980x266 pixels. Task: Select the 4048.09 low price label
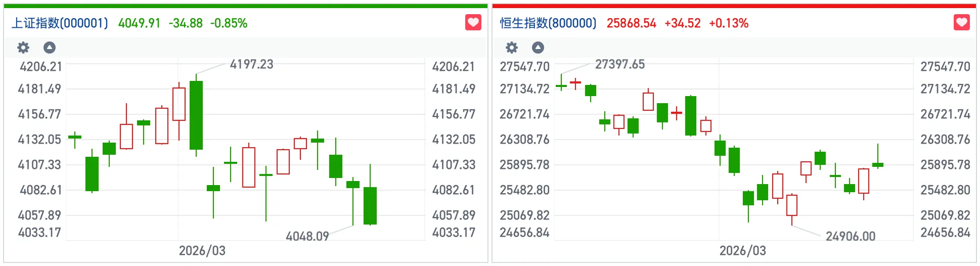(x=307, y=236)
